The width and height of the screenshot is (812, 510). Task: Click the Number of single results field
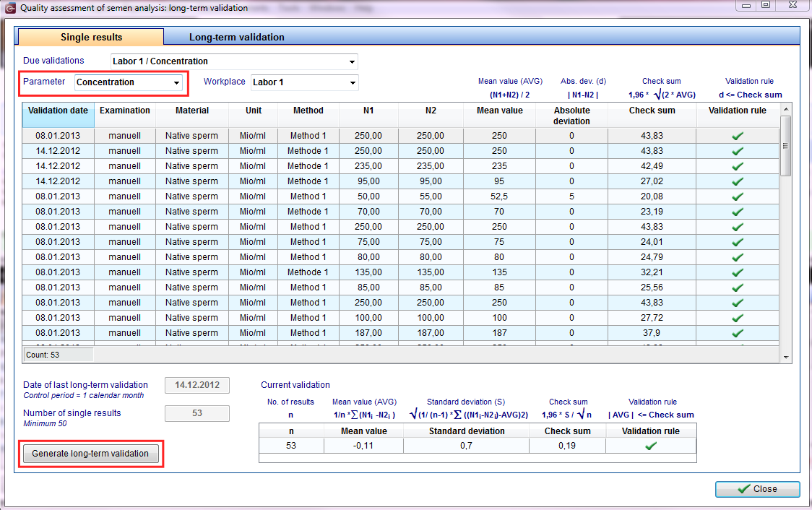[196, 413]
